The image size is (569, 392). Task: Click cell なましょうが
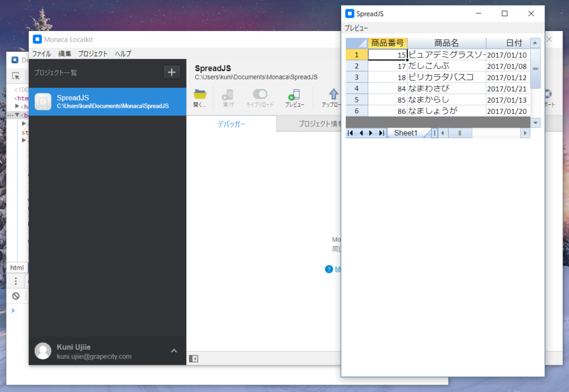[446, 111]
